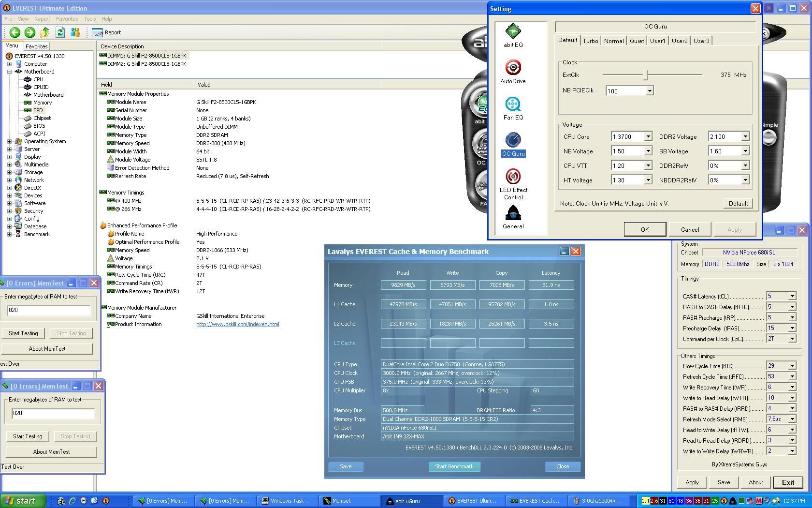
Task: Select DIMM1 G Skill device row
Action: (x=143, y=56)
